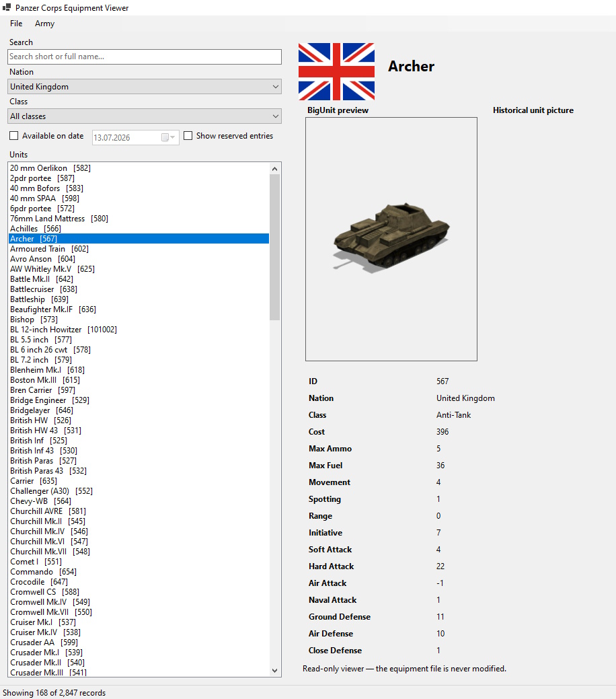
Task: Click the units list scroll-down arrow
Action: point(274,671)
